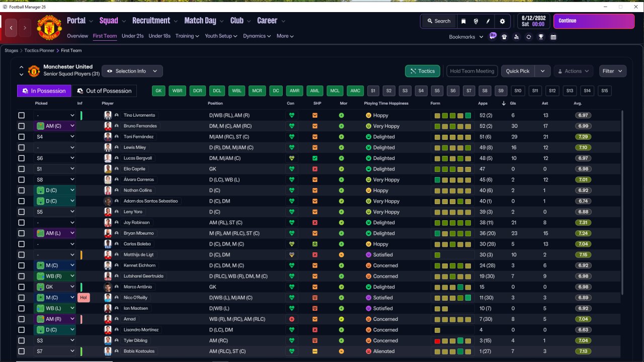The width and height of the screenshot is (644, 362).
Task: Click Bruno Fernandes's player portrait icon
Action: (108, 126)
